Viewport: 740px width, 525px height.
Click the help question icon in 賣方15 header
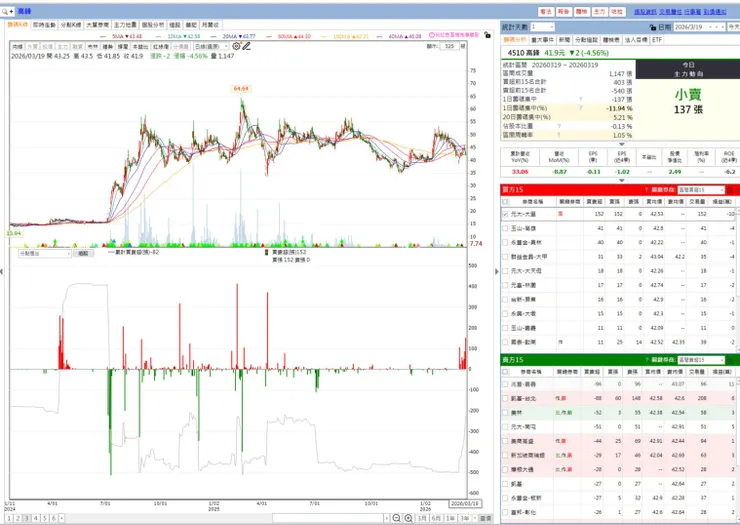tap(647, 360)
